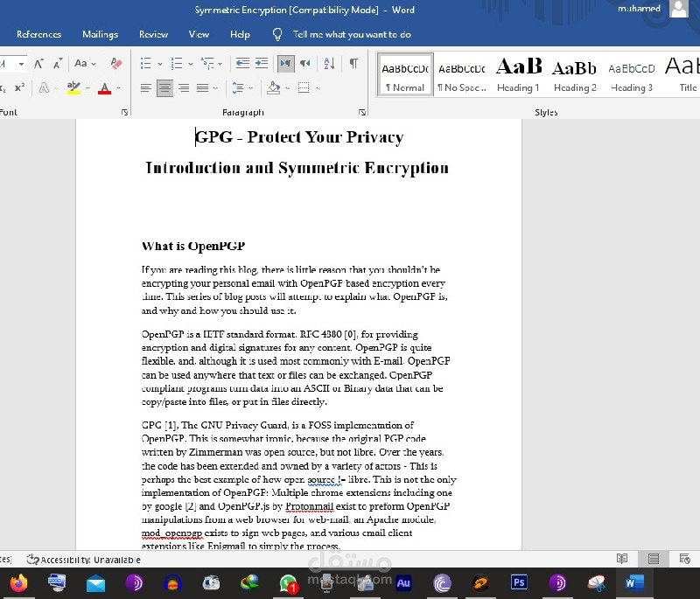Apply Heading 3 style

[x=631, y=74]
